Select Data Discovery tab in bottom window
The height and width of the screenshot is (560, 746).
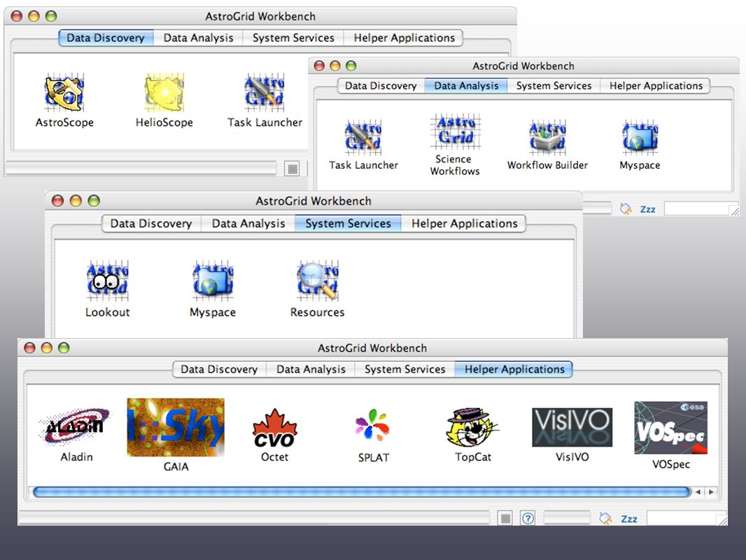[x=219, y=370]
